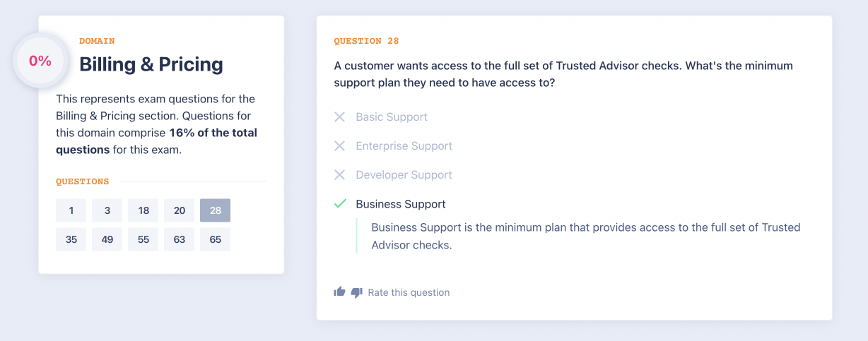
Task: Open question 18
Action: (143, 210)
